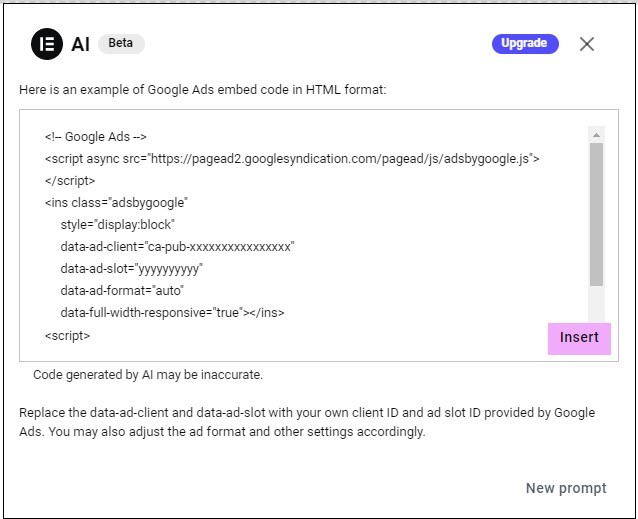Viewport: 638px width, 519px height.
Task: Click the data-ad-client code line
Action: pos(177,246)
